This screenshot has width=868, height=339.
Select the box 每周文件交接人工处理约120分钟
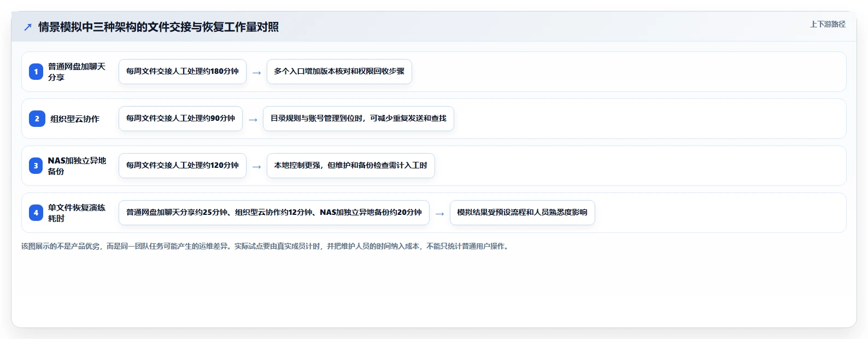[x=183, y=166]
